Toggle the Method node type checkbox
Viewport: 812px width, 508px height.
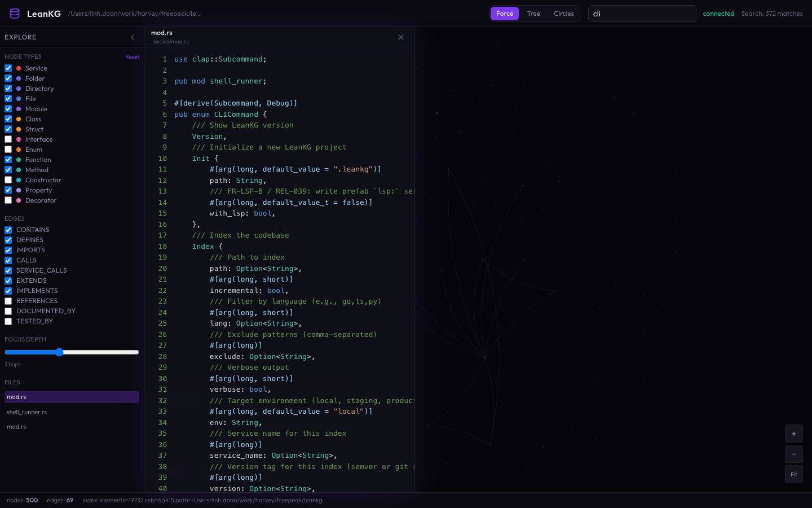click(8, 170)
